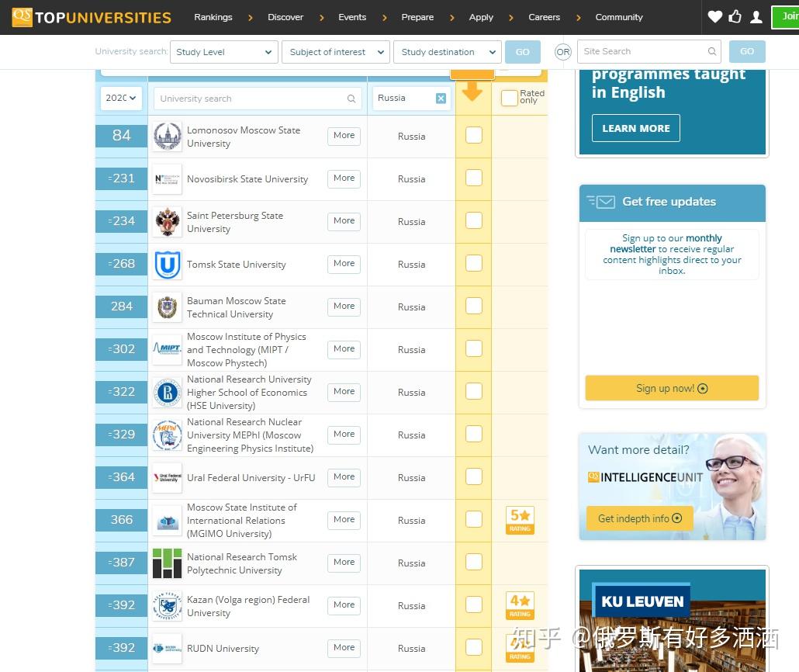Click GO next to Study destination
799x672 pixels.
pyautogui.click(x=522, y=52)
